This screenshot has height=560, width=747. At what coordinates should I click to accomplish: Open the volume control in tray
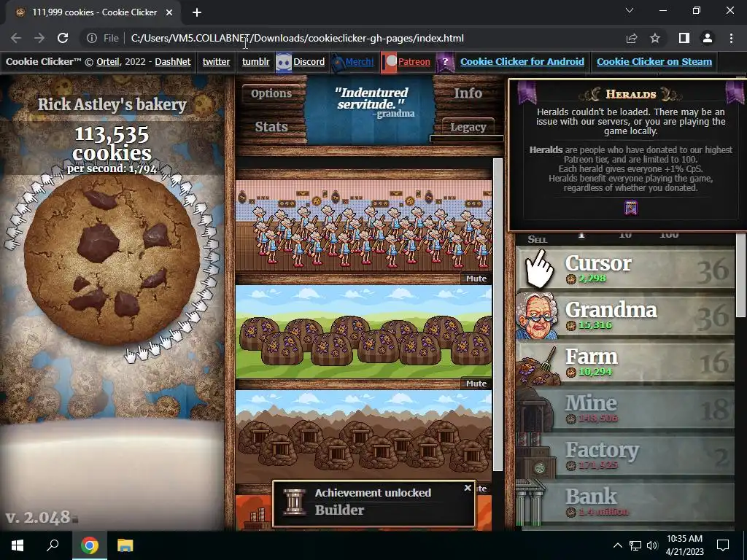651,545
